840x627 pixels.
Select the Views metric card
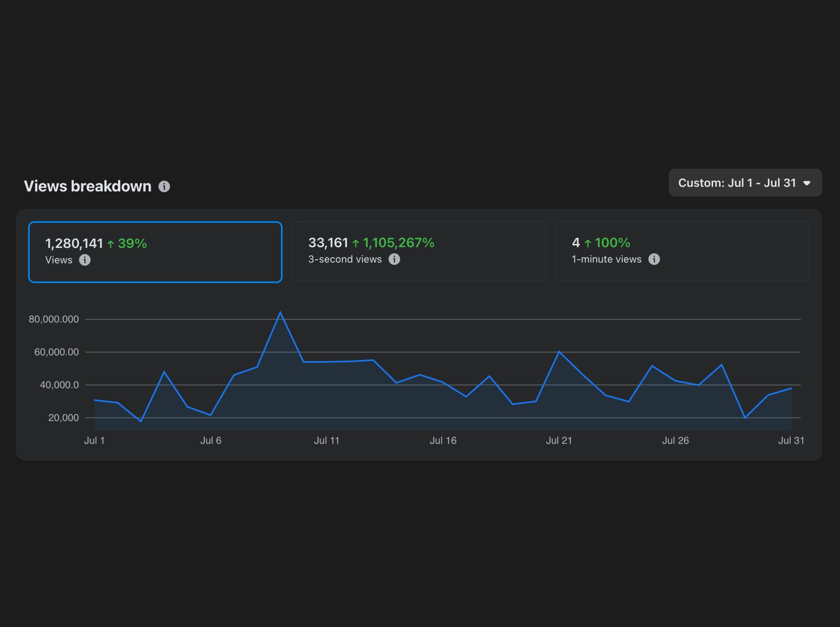point(155,252)
